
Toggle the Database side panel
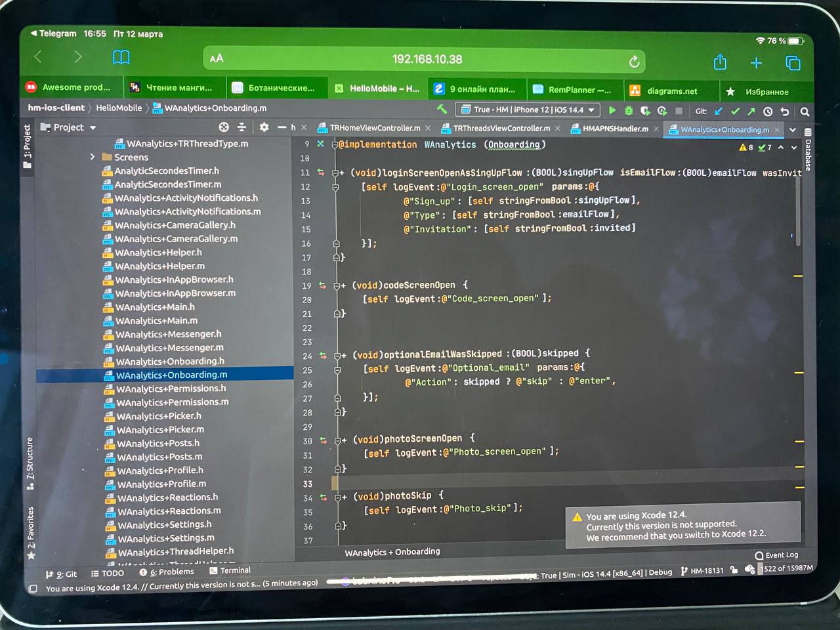[x=808, y=150]
